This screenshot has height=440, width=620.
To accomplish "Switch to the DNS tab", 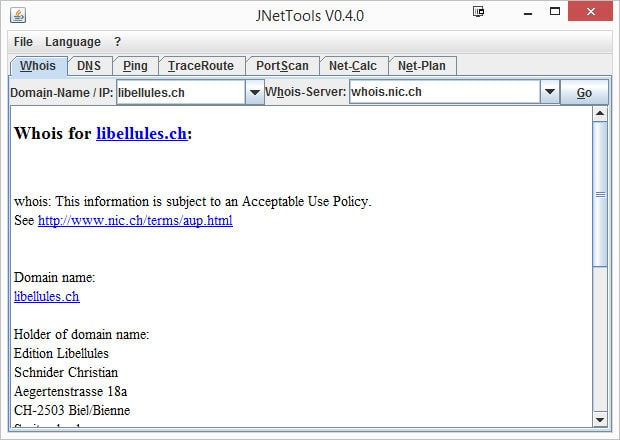I will pos(89,66).
